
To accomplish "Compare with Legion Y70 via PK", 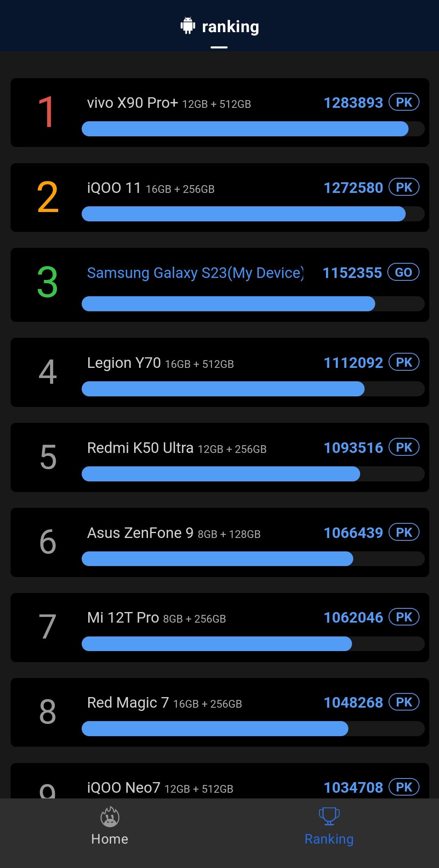I will click(404, 362).
